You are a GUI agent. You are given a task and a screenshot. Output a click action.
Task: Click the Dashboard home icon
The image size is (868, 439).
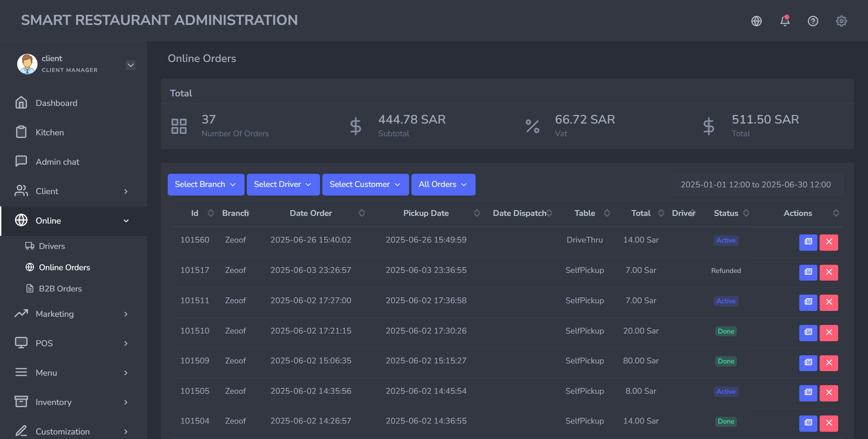pyautogui.click(x=21, y=103)
